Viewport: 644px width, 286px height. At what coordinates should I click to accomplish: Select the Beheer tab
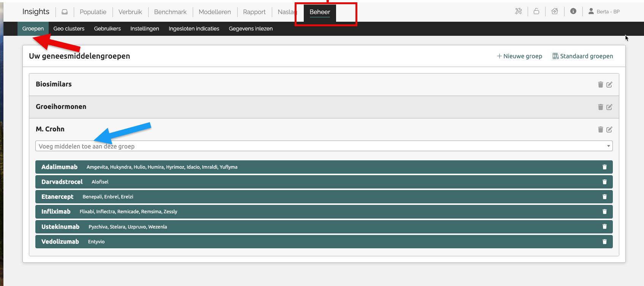[x=320, y=12]
